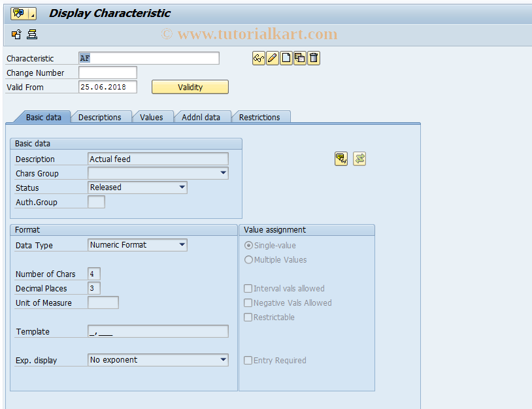Switch to the Basic data tab
The height and width of the screenshot is (409, 532).
click(x=43, y=118)
